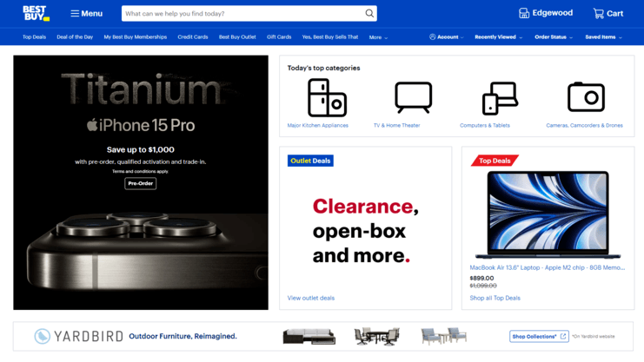Click the Yardbird blue chairs image
The image size is (644, 362).
click(444, 336)
